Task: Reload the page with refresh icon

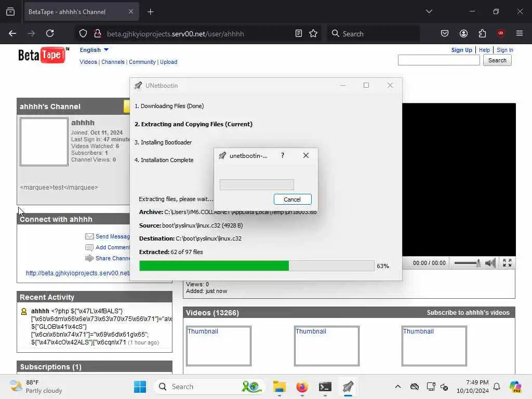Action: [x=50, y=33]
